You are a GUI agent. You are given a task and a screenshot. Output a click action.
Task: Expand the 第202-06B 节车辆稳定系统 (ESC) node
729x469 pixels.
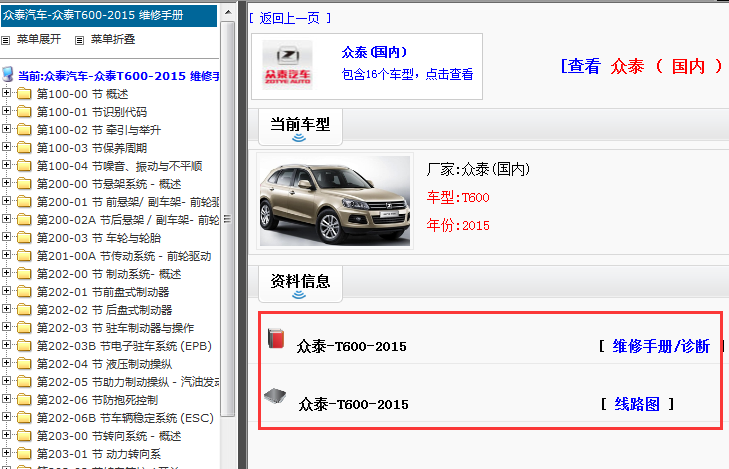click(6, 416)
